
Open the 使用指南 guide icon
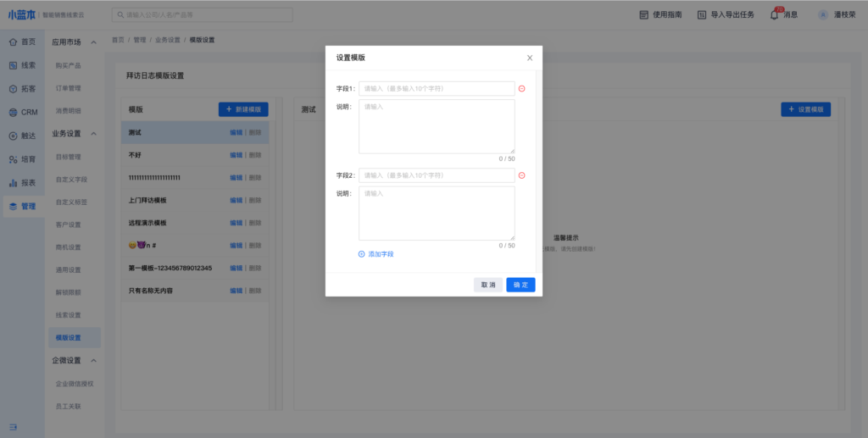coord(643,14)
